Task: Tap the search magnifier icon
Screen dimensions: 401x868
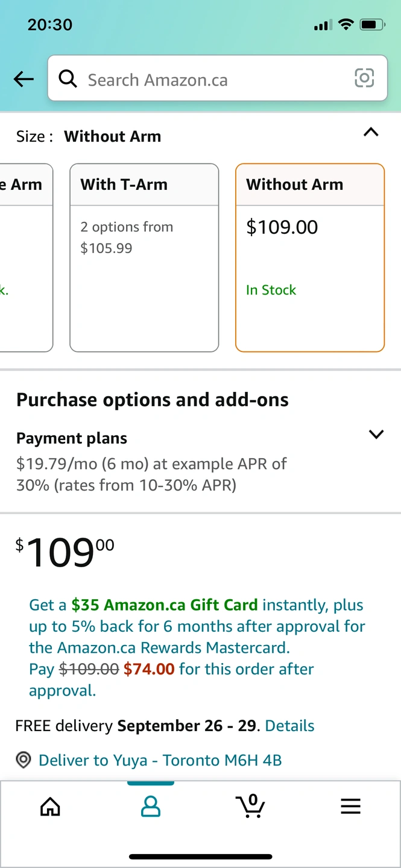Action: 68,79
